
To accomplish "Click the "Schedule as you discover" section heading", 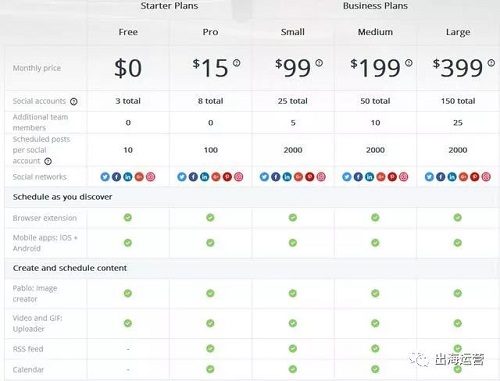I will click(x=62, y=197).
